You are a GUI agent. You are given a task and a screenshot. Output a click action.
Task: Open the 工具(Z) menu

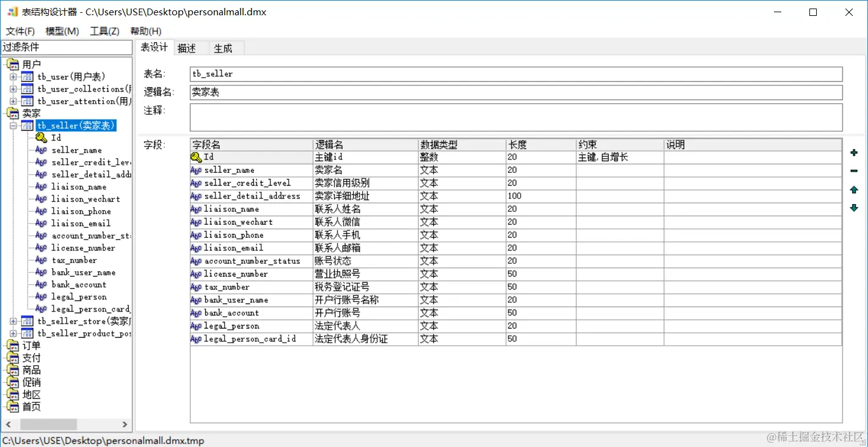104,31
